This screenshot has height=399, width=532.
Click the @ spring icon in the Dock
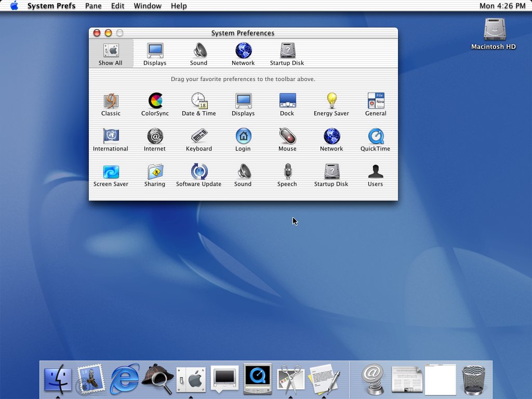(x=373, y=379)
